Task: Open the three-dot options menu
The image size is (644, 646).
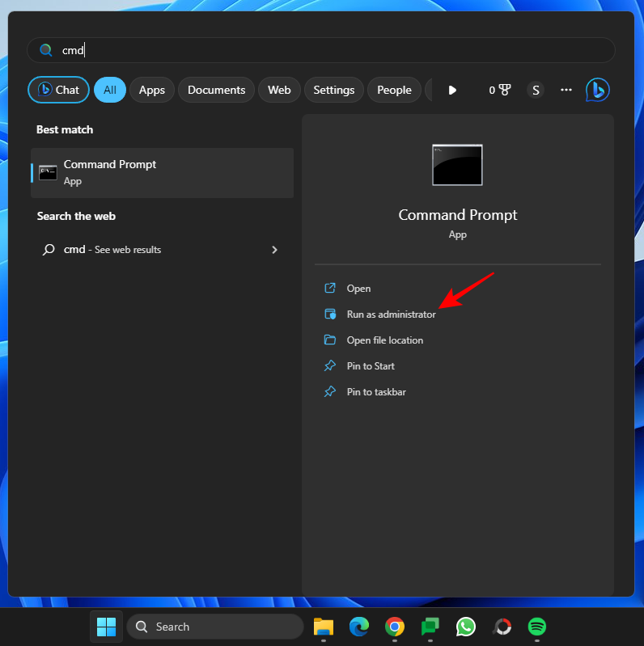Action: click(566, 90)
